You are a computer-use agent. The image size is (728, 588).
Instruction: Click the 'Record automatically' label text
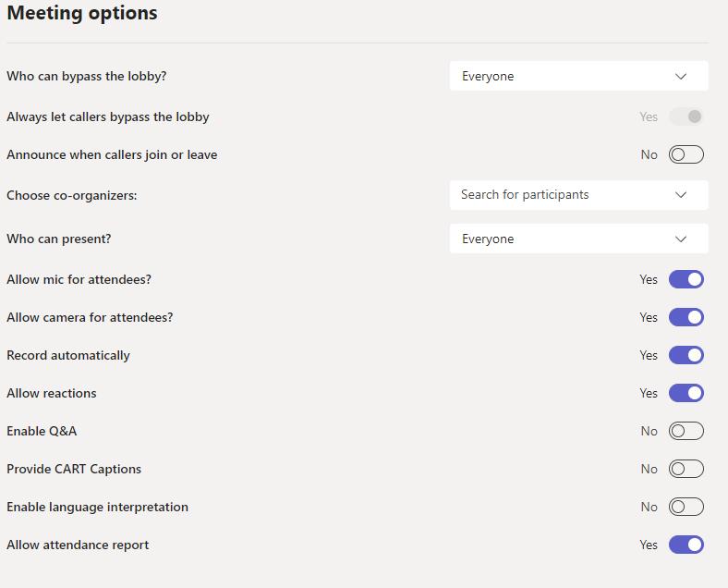pyautogui.click(x=68, y=355)
